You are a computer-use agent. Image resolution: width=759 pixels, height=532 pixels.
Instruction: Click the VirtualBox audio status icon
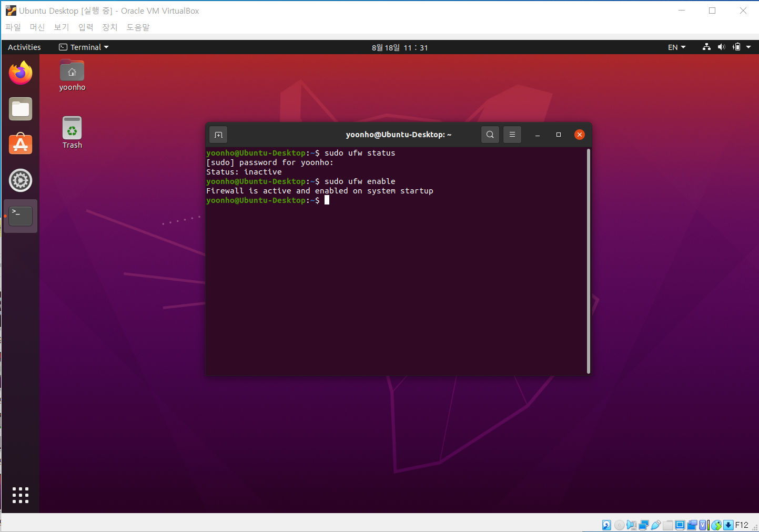click(631, 525)
